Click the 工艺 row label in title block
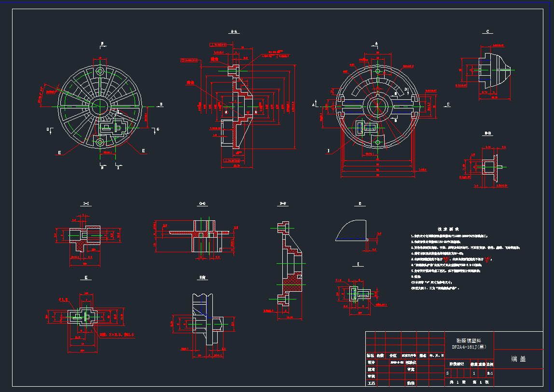Image resolution: width=554 pixels, height=392 pixels. pos(371,383)
